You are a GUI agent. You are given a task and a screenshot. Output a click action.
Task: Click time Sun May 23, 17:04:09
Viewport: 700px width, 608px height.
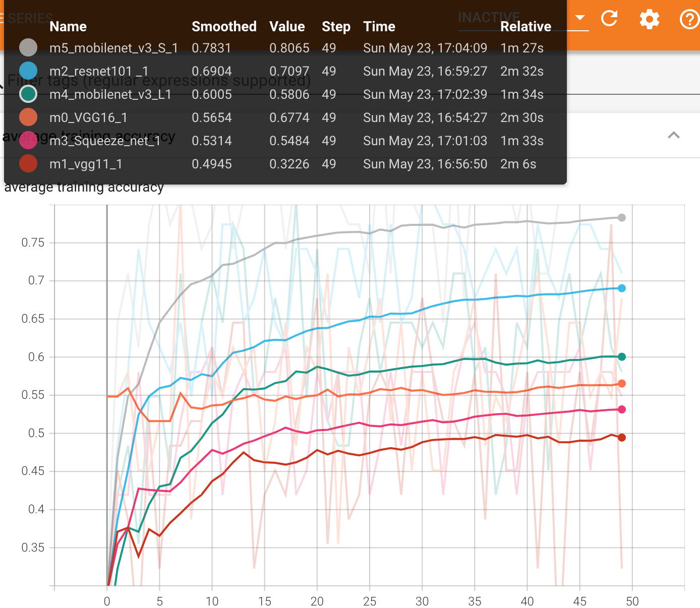425,48
